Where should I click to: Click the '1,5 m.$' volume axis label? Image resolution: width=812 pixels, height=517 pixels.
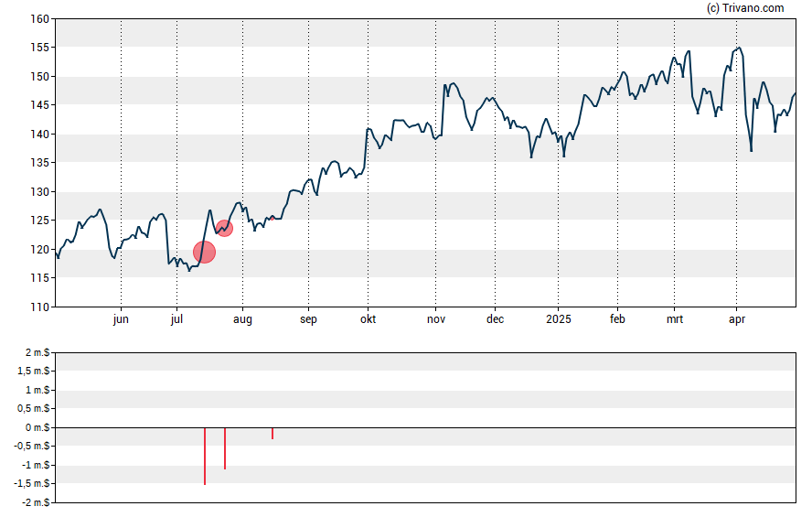34,371
